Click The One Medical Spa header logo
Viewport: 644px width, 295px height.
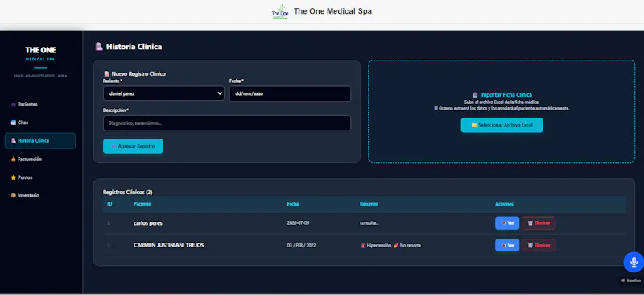point(280,12)
